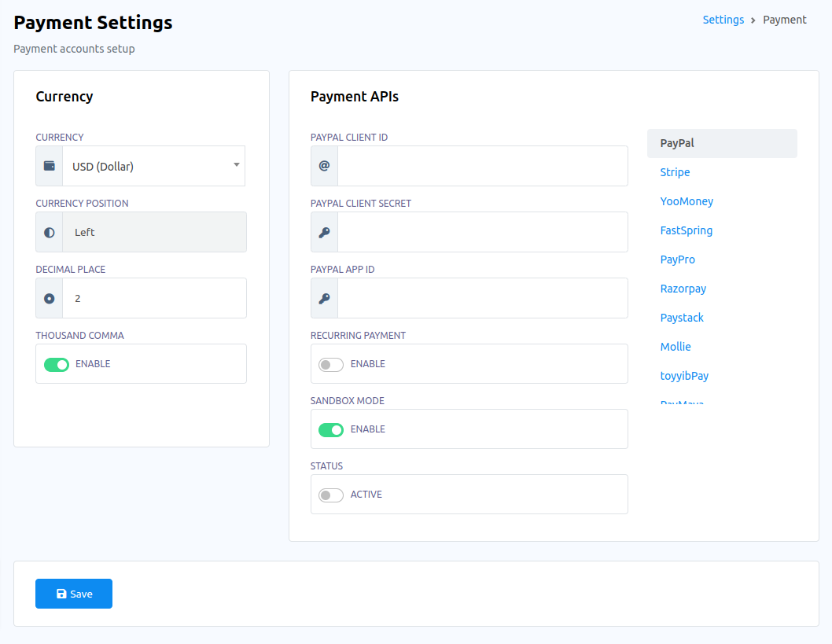Screen dimensions: 832x644
Task: Click the half-circle Currency Position icon
Action: 50,233
